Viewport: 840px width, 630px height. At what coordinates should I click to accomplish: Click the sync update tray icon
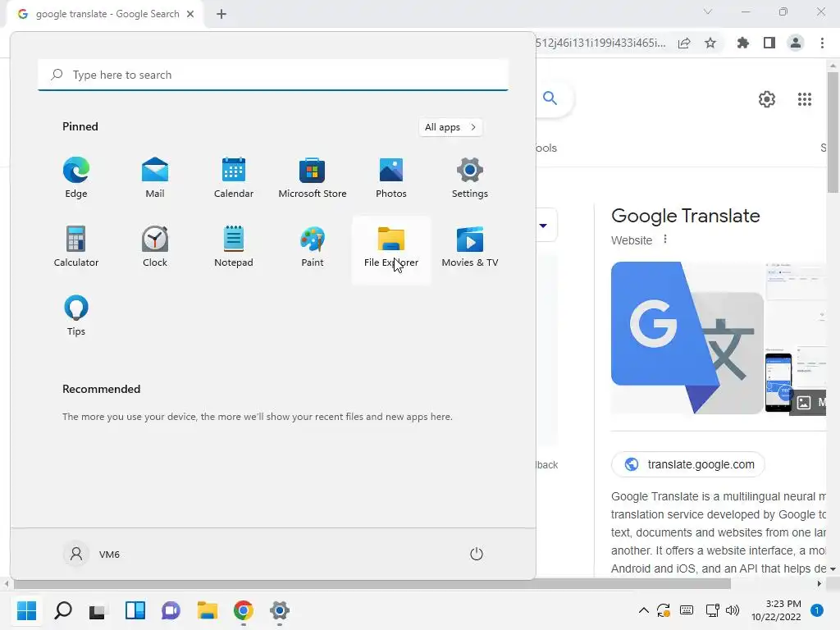pos(664,610)
